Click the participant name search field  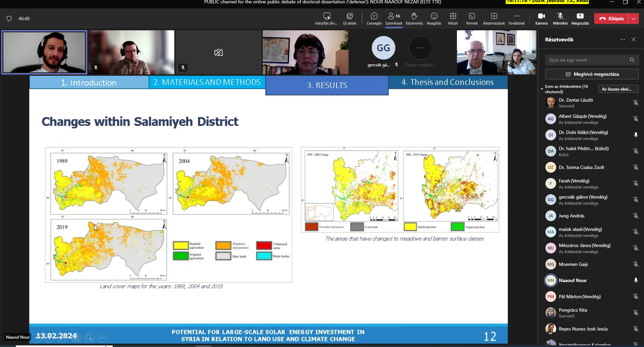592,60
